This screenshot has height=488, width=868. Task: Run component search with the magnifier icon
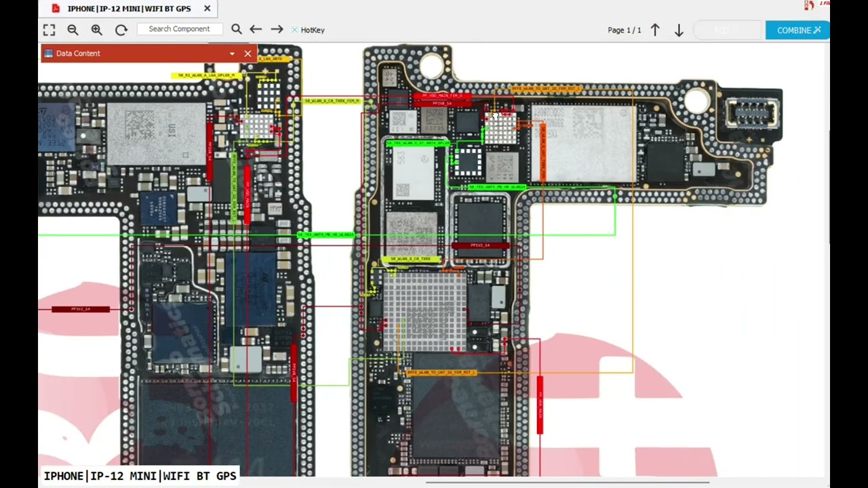tap(236, 29)
